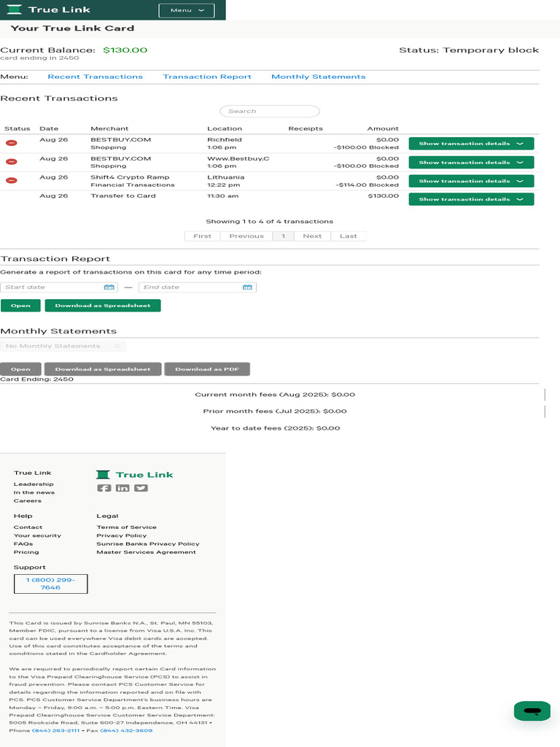Go to Recent Transactions menu link
The height and width of the screenshot is (747, 560).
coord(96,77)
